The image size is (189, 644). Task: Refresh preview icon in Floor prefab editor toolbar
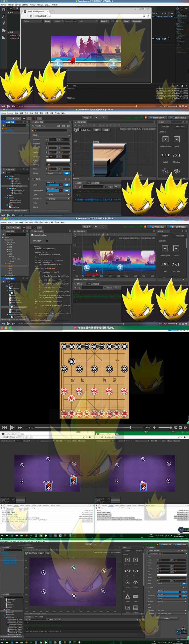pyautogui.click(x=104, y=117)
